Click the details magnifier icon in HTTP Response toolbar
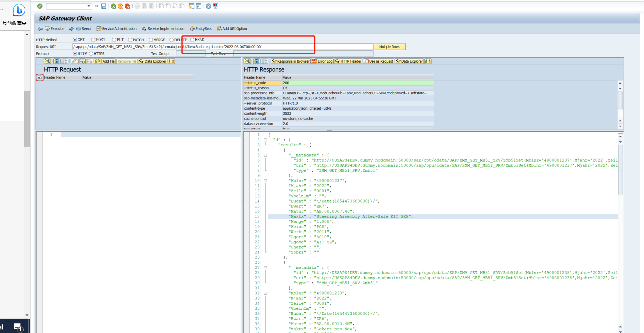The image size is (644, 333). [247, 61]
